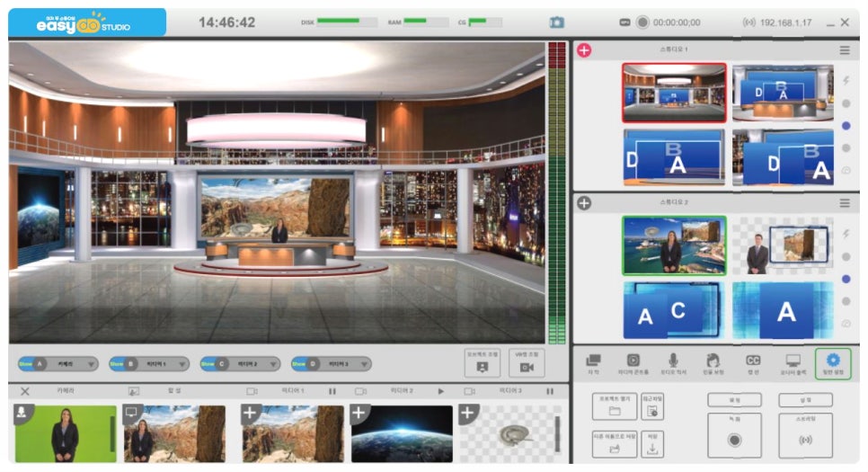Click the camera icon before Media 3 label
The height and width of the screenshot is (472, 868).
470,391
